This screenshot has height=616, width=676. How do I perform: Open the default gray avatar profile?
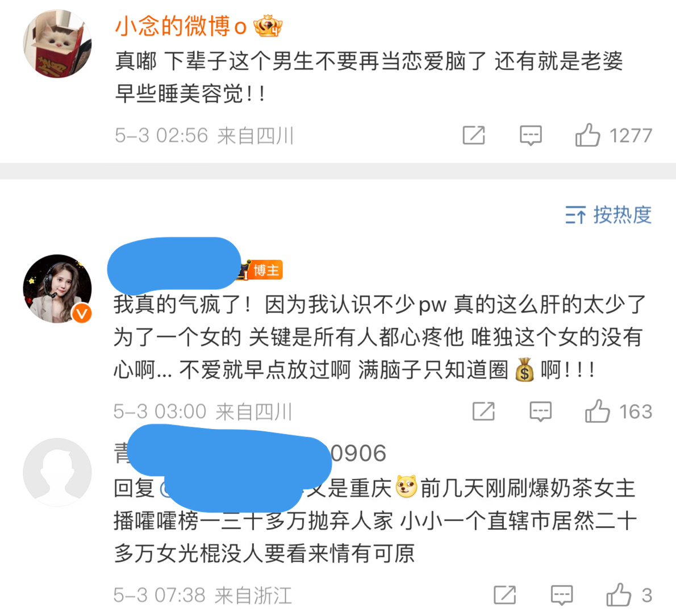tap(57, 472)
